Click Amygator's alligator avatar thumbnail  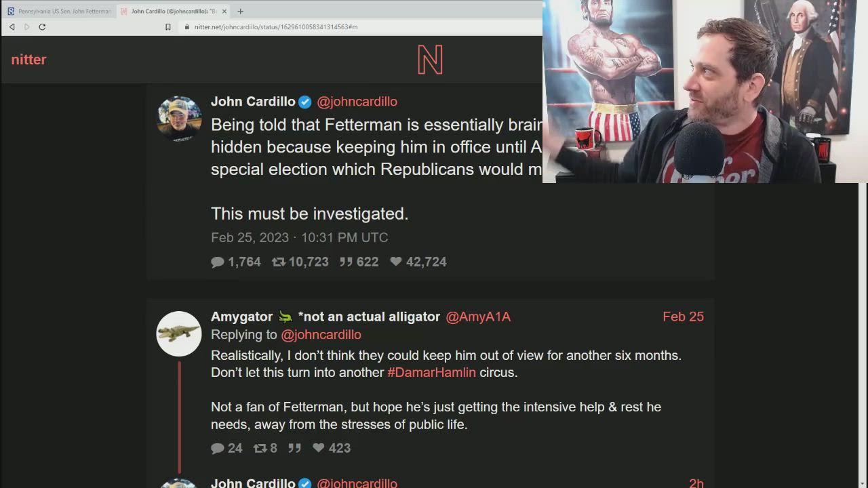click(179, 333)
